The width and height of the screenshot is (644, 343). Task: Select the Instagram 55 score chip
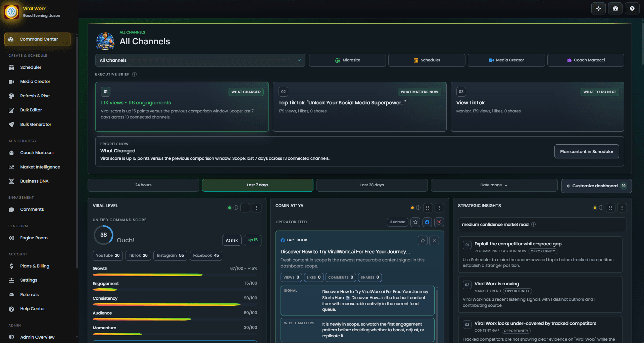coord(170,256)
